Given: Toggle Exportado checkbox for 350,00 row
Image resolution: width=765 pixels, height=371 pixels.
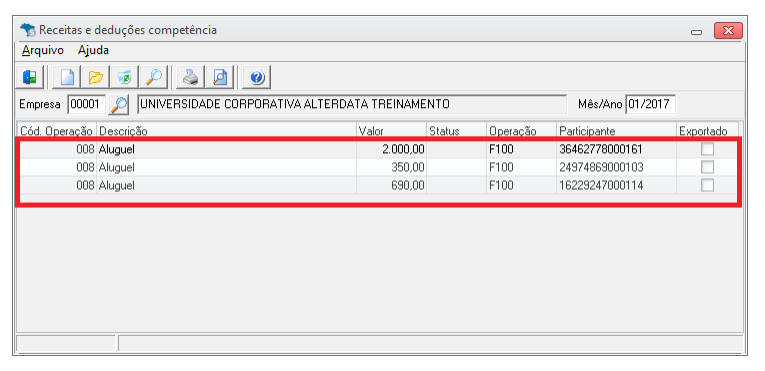Looking at the screenshot, I should point(707,167).
